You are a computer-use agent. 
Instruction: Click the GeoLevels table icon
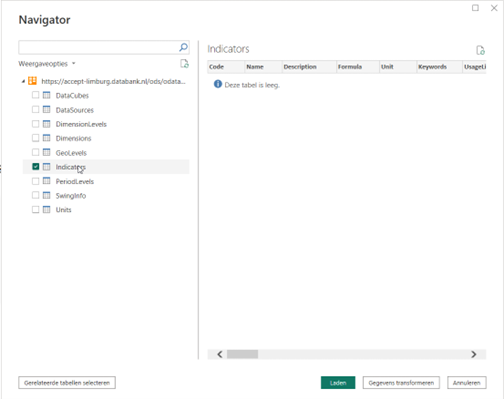pos(47,152)
